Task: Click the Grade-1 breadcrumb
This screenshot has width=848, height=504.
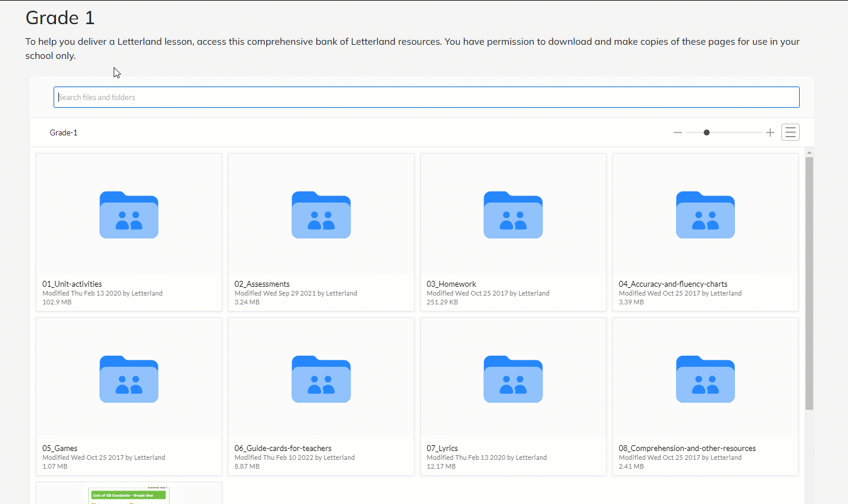Action: click(64, 132)
